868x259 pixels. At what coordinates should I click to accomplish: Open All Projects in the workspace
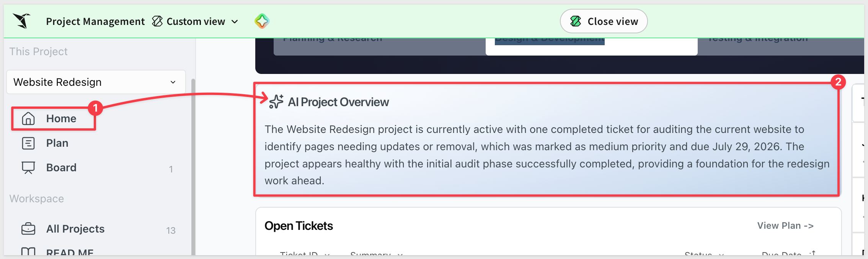75,229
